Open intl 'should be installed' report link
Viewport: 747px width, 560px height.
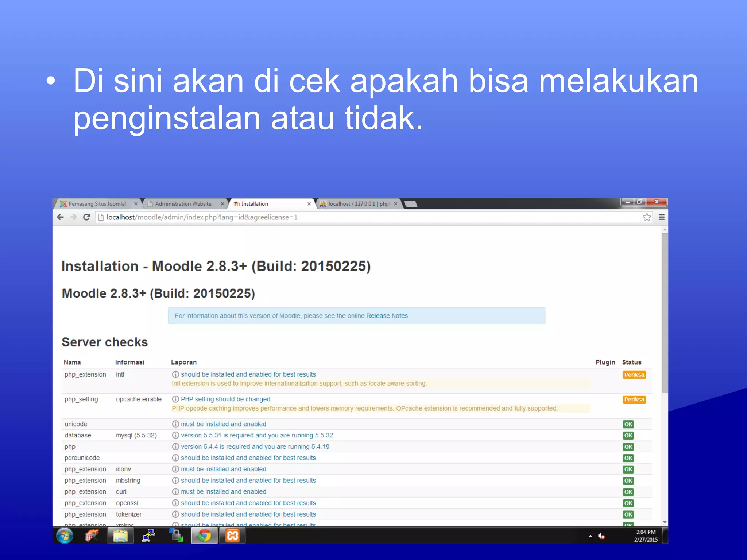point(248,374)
